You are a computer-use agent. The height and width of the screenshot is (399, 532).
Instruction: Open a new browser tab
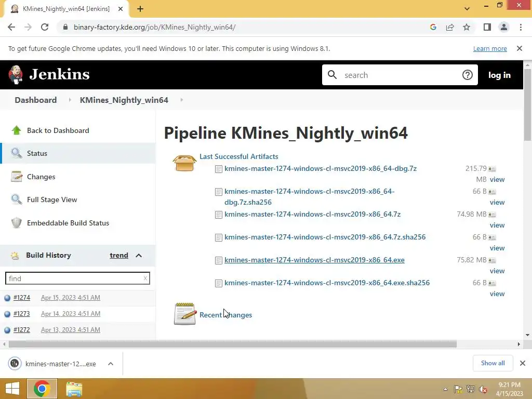[140, 9]
